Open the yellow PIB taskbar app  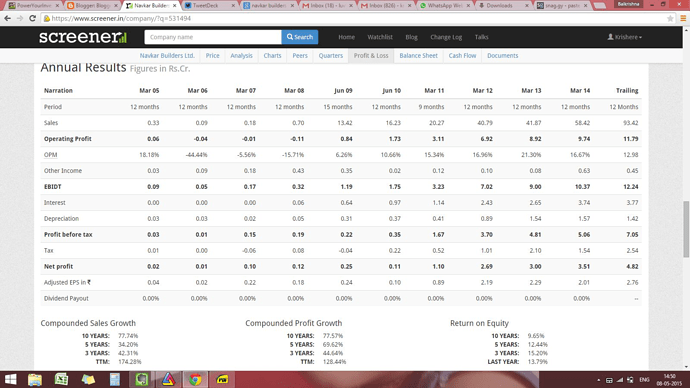[222, 379]
